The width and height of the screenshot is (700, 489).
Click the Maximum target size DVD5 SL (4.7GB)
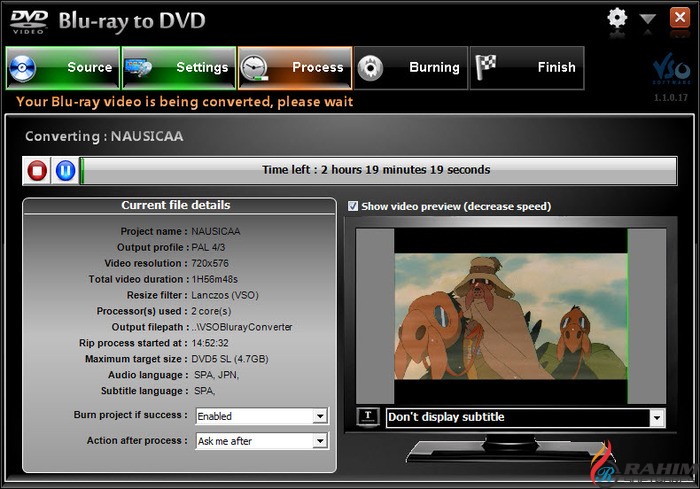click(x=230, y=359)
